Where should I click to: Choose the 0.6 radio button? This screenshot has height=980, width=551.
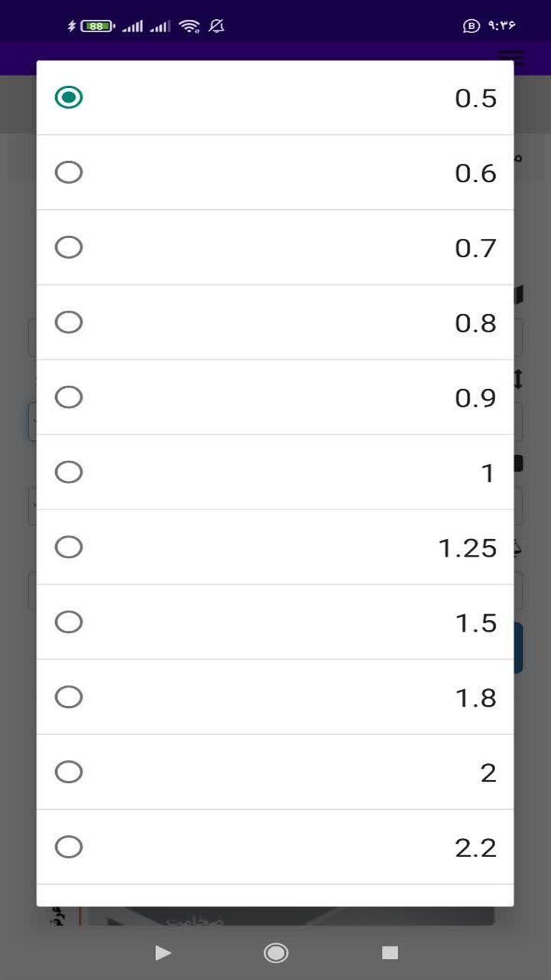[275, 172]
